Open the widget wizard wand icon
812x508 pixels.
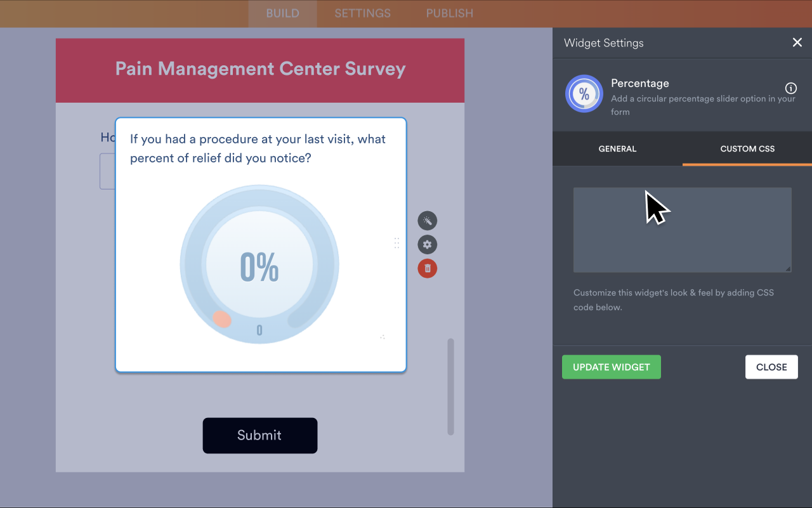coord(427,221)
